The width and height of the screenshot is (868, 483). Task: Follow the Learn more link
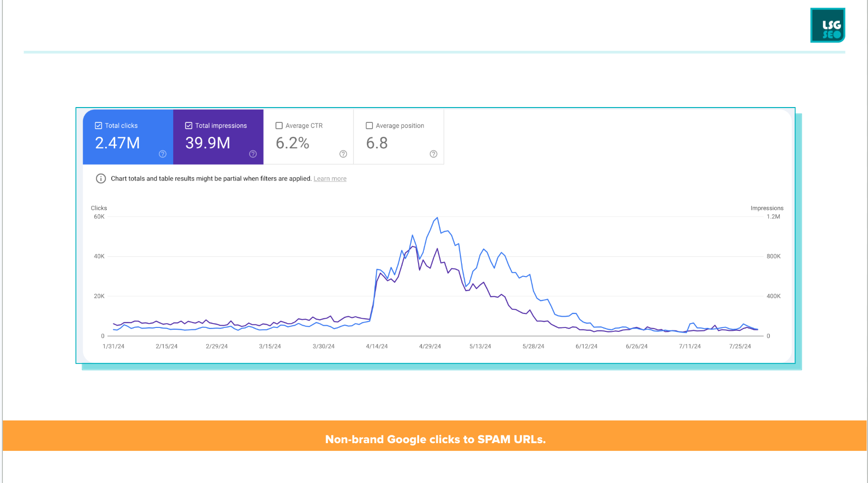(330, 179)
